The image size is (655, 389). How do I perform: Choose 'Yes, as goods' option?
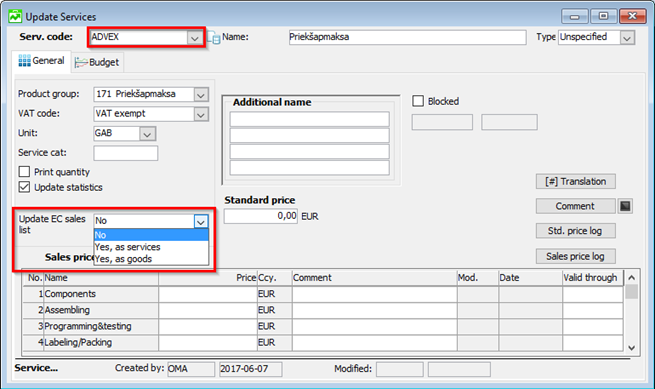point(151,259)
